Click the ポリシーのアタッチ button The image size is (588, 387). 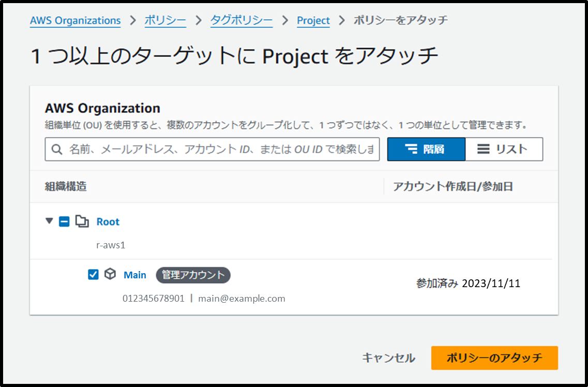(494, 358)
